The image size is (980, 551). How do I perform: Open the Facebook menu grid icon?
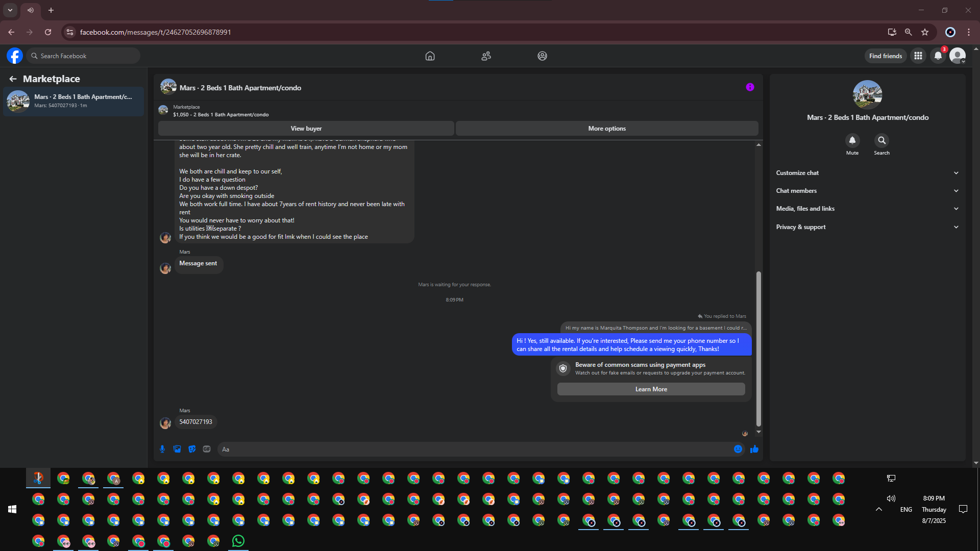(x=918, y=56)
